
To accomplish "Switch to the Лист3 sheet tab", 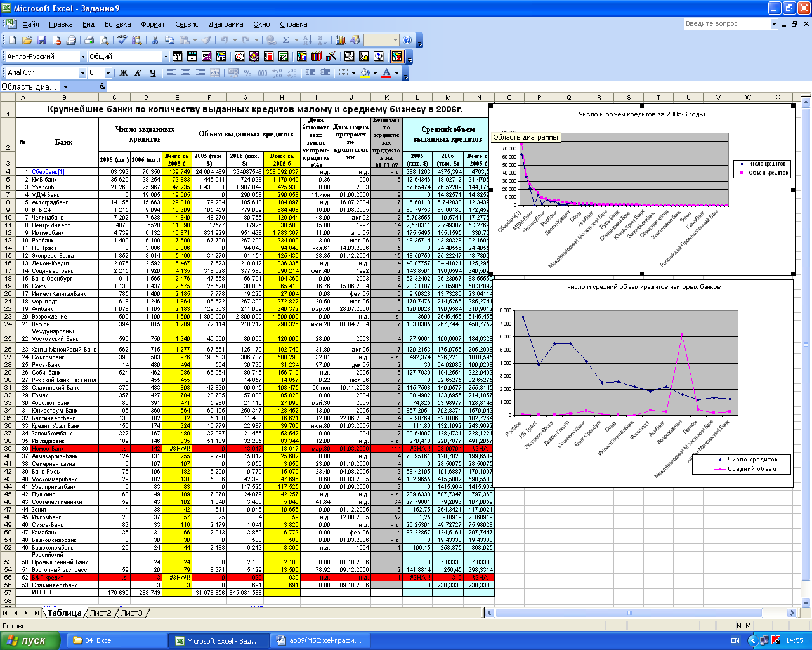I will 132,613.
